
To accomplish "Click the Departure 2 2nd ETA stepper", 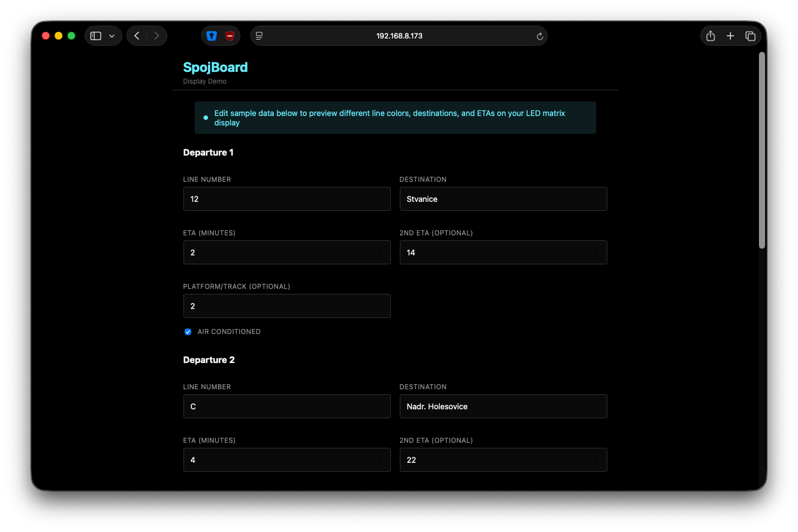I will [x=596, y=460].
